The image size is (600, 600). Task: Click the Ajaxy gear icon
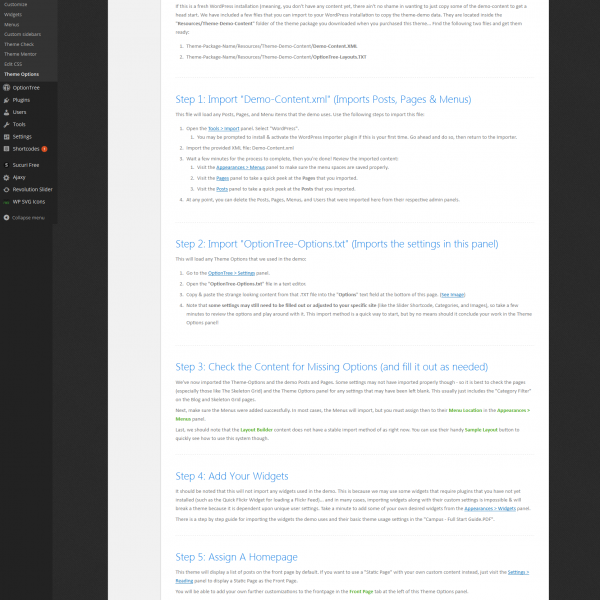[x=6, y=176]
